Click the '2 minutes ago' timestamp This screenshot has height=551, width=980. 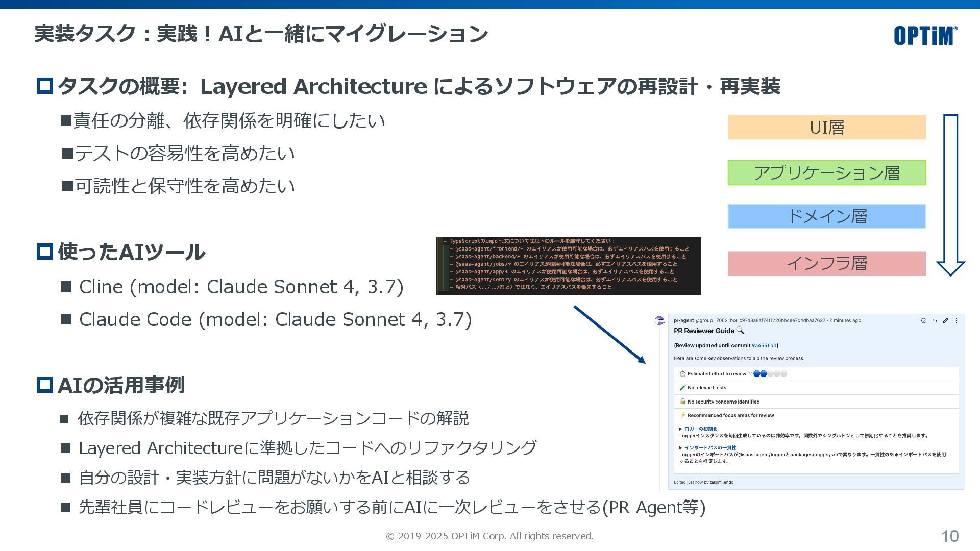[x=845, y=321]
